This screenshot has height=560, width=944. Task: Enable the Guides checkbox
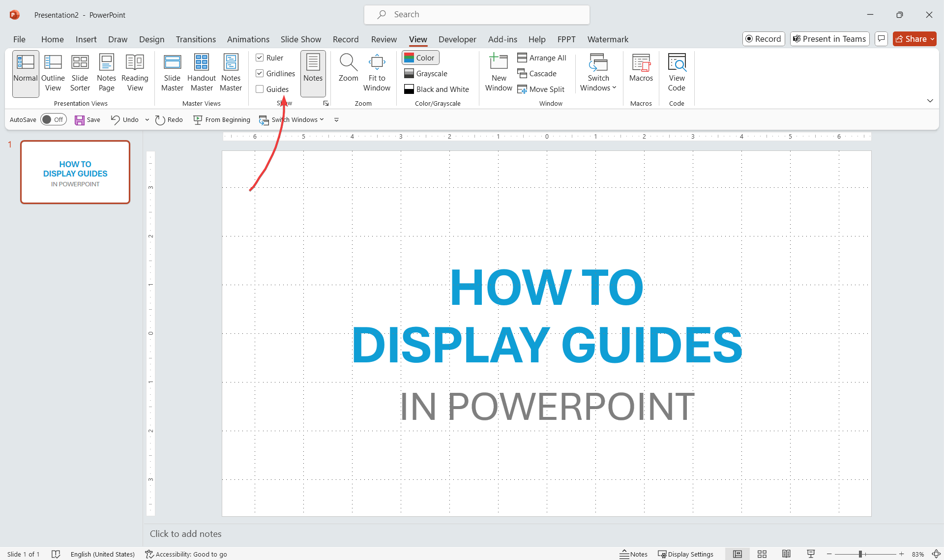260,89
